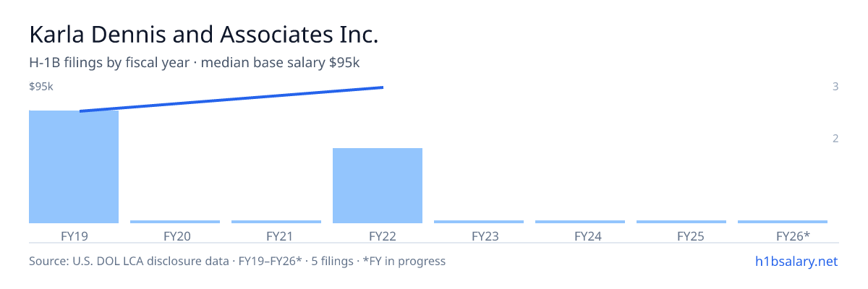The width and height of the screenshot is (868, 289).
Task: Click the small FY24 bar
Action: [x=580, y=222]
